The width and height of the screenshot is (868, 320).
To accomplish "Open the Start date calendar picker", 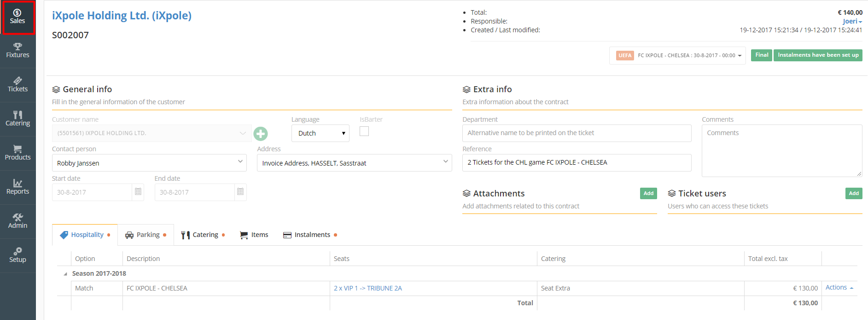I will coord(138,192).
